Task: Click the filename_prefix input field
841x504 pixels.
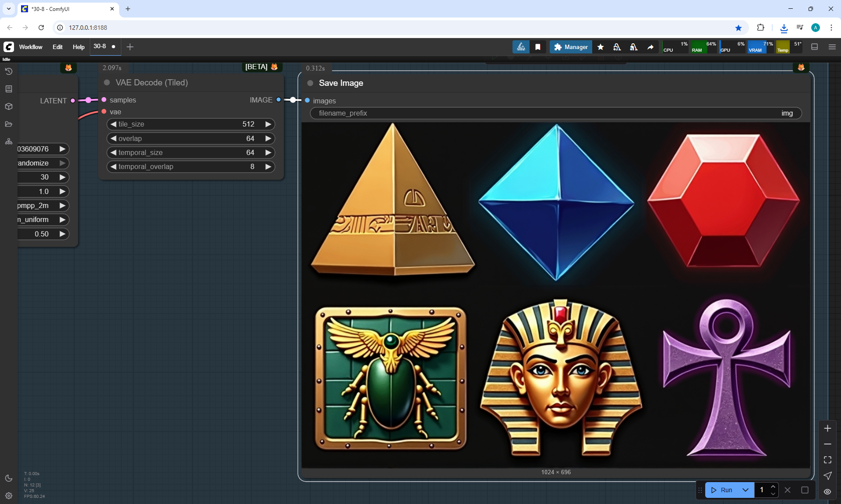Action: click(555, 113)
